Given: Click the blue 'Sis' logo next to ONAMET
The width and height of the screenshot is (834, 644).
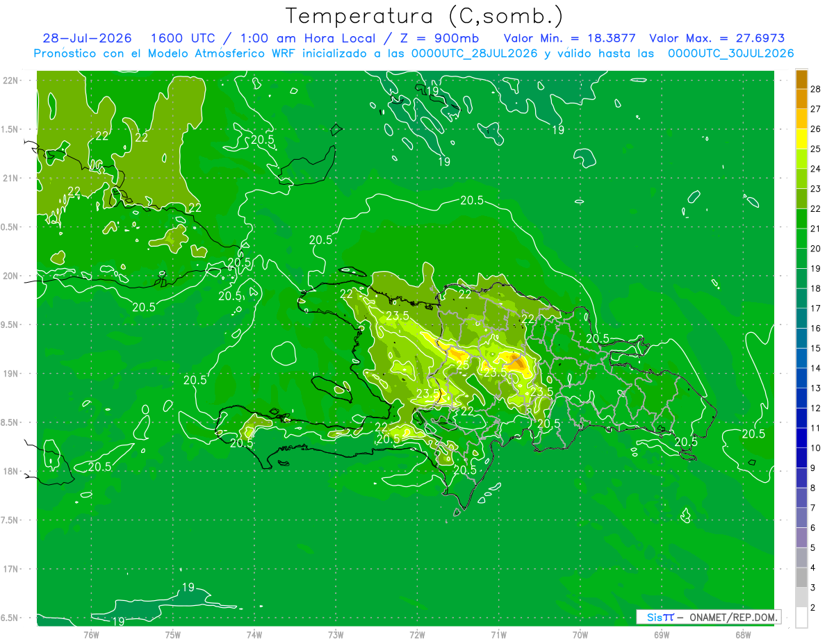Looking at the screenshot, I should click(655, 617).
